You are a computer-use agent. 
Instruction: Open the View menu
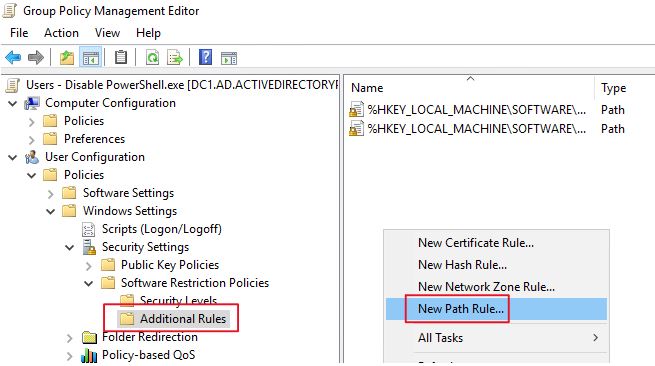pyautogui.click(x=107, y=33)
